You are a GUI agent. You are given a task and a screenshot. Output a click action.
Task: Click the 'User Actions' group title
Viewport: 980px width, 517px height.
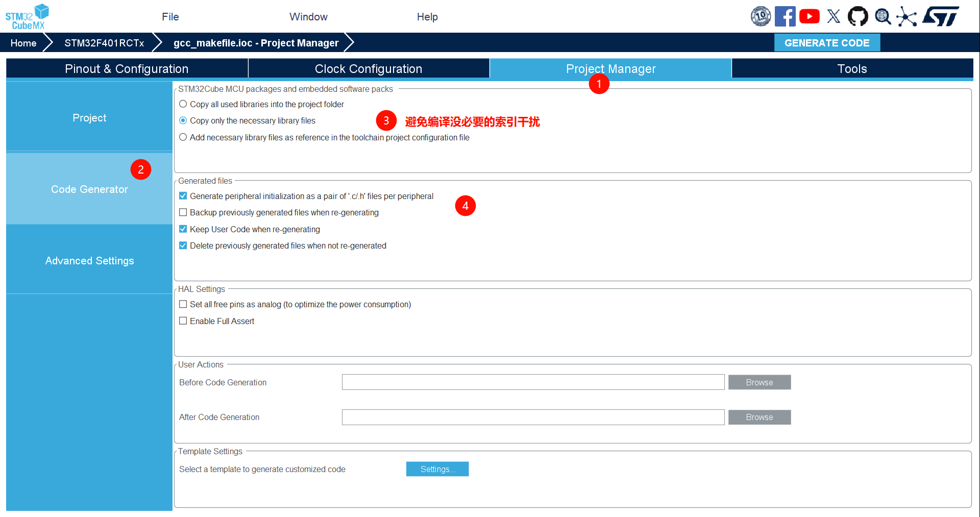pyautogui.click(x=201, y=364)
